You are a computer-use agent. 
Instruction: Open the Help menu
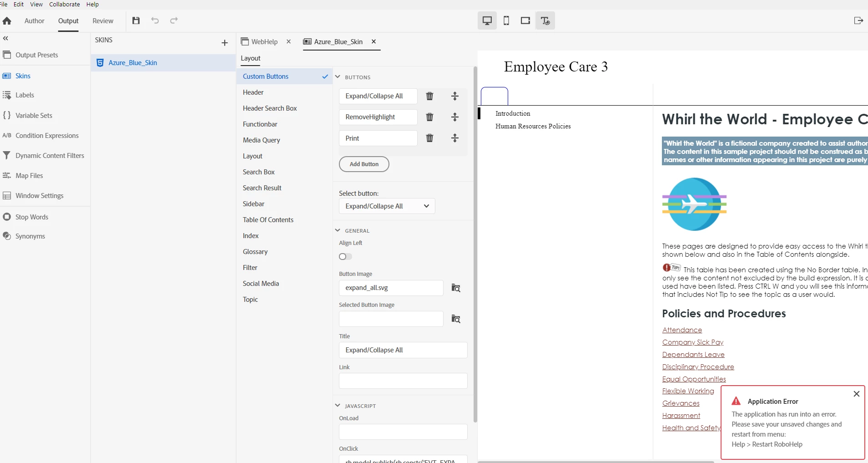coord(92,4)
